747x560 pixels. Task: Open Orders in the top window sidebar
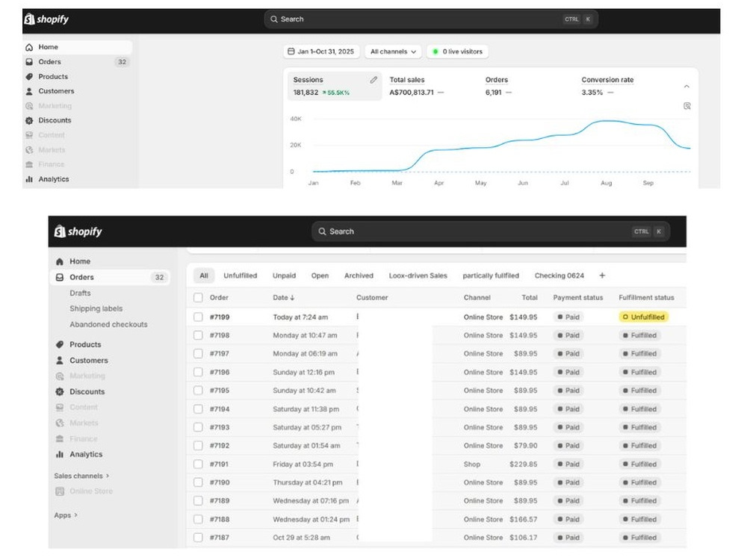(78, 62)
